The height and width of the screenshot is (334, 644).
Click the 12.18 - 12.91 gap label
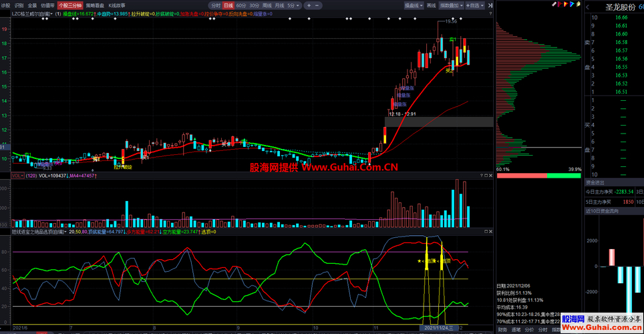coord(402,114)
